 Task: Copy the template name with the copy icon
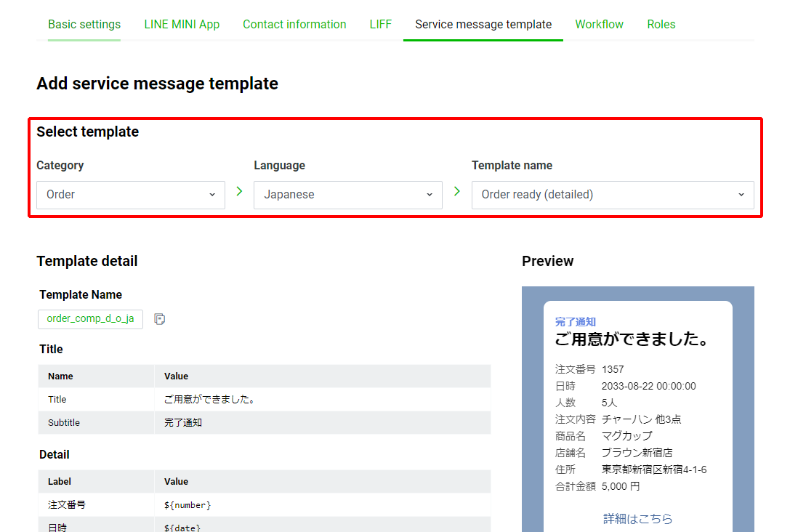pyautogui.click(x=160, y=319)
